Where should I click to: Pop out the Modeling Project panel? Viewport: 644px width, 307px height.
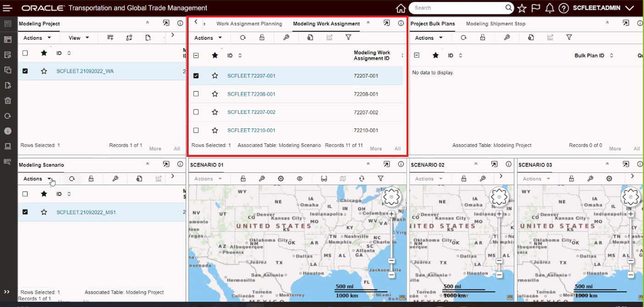(x=166, y=23)
